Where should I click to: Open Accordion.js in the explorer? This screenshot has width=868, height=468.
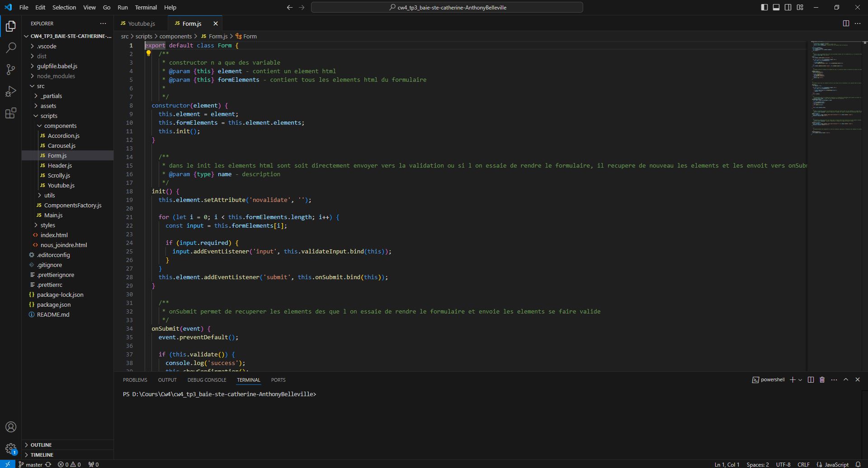pos(68,136)
